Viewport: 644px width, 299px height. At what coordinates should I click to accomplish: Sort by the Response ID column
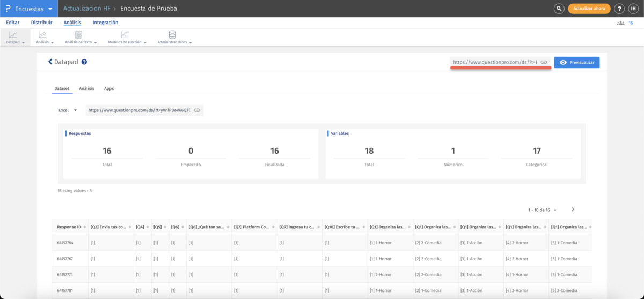click(70, 227)
